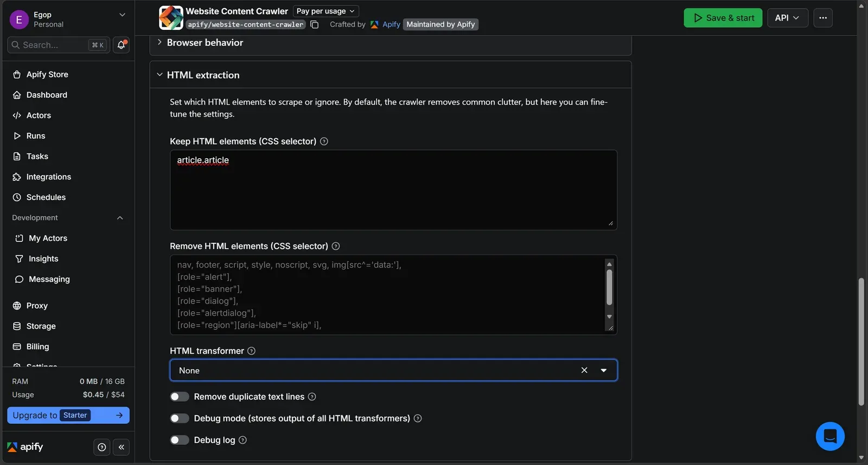The image size is (868, 465).
Task: Click Save & start button
Action: click(x=723, y=18)
